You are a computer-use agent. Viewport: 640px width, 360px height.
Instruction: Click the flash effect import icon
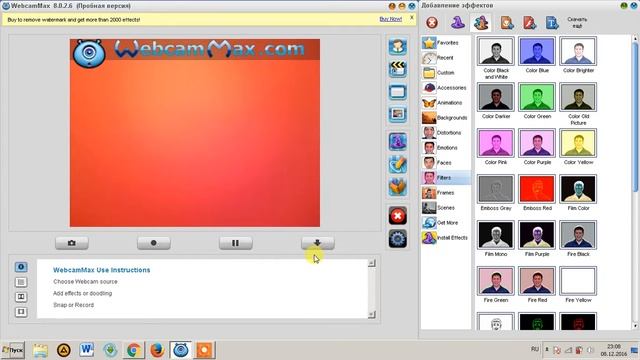tap(529, 22)
